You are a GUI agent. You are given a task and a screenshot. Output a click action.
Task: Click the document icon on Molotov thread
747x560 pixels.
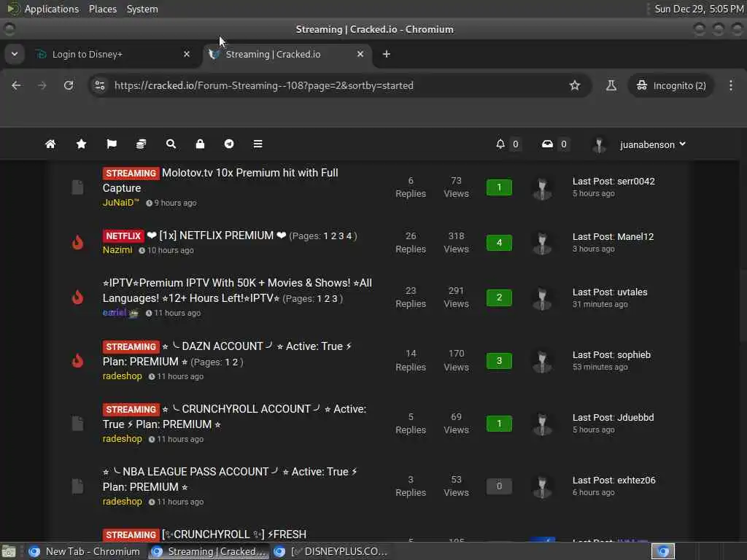coord(77,187)
